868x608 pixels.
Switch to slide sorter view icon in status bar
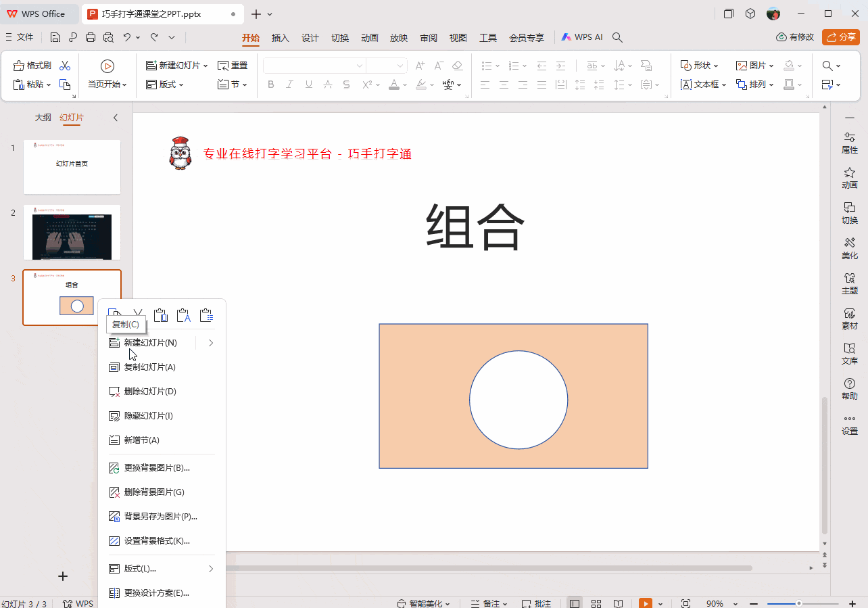click(x=596, y=603)
